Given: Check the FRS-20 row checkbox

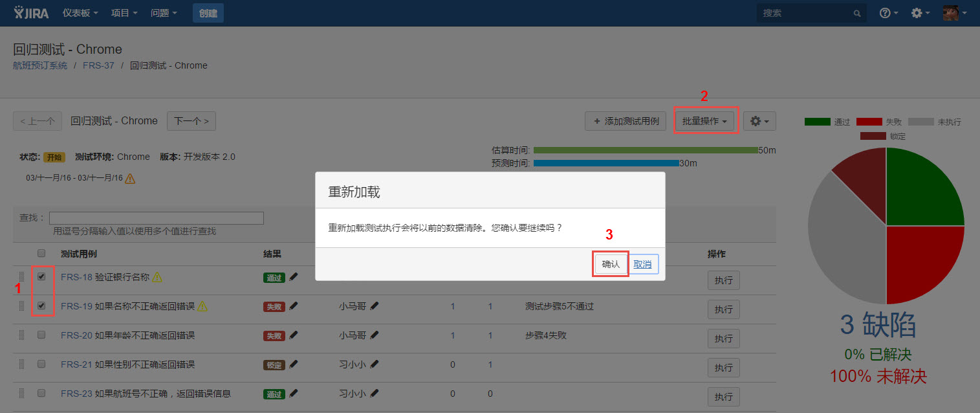Looking at the screenshot, I should coord(41,335).
